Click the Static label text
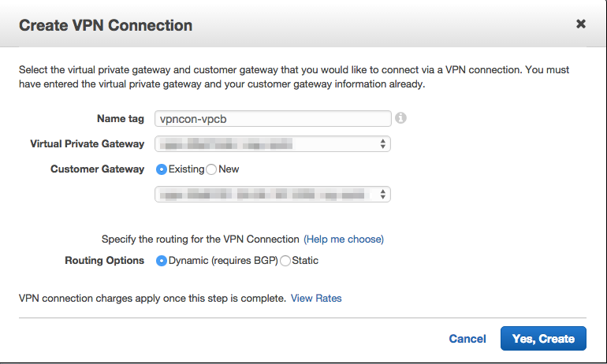 (x=305, y=260)
